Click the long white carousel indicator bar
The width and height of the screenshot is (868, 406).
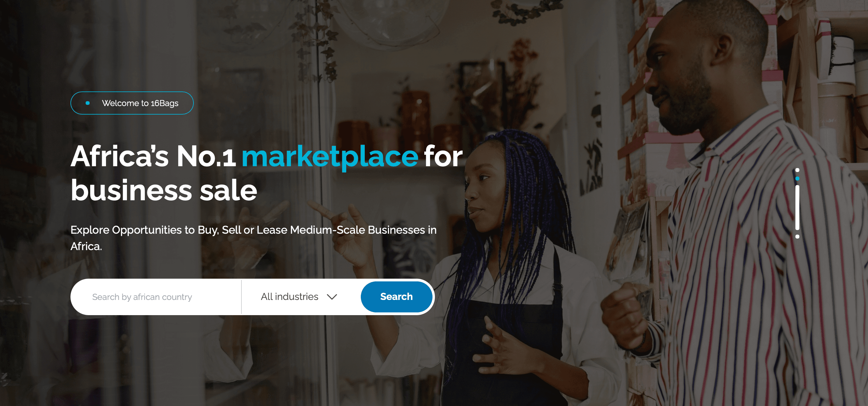(x=797, y=207)
